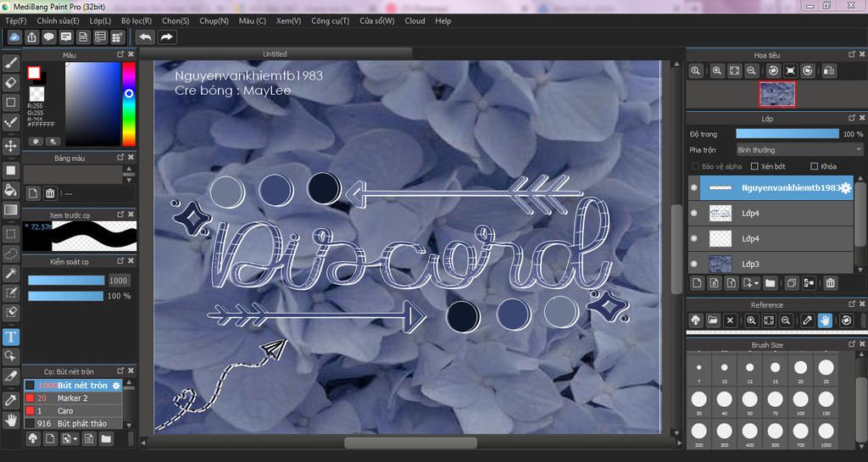Select the Brush tool in the left toolbar
The image size is (868, 462).
pyautogui.click(x=10, y=63)
